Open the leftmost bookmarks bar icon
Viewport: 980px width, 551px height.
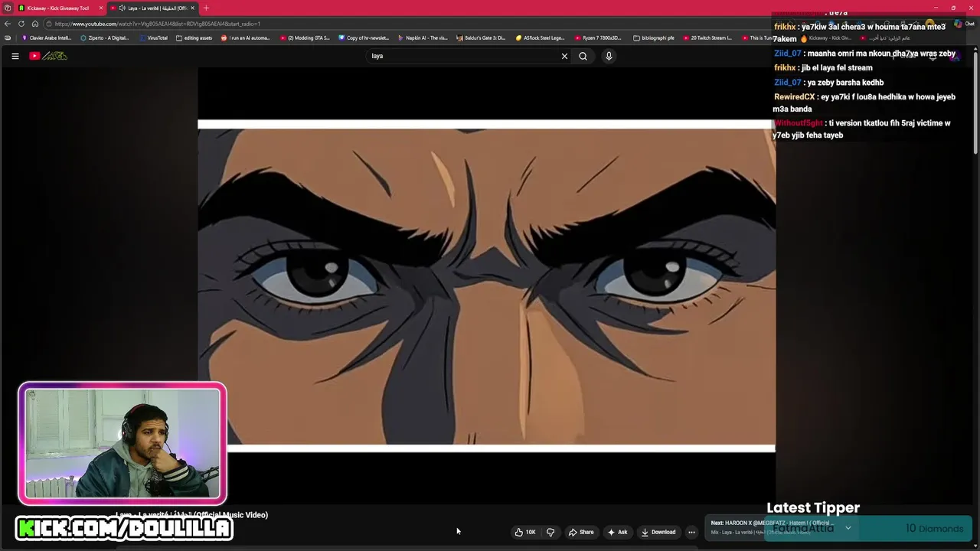(8, 37)
